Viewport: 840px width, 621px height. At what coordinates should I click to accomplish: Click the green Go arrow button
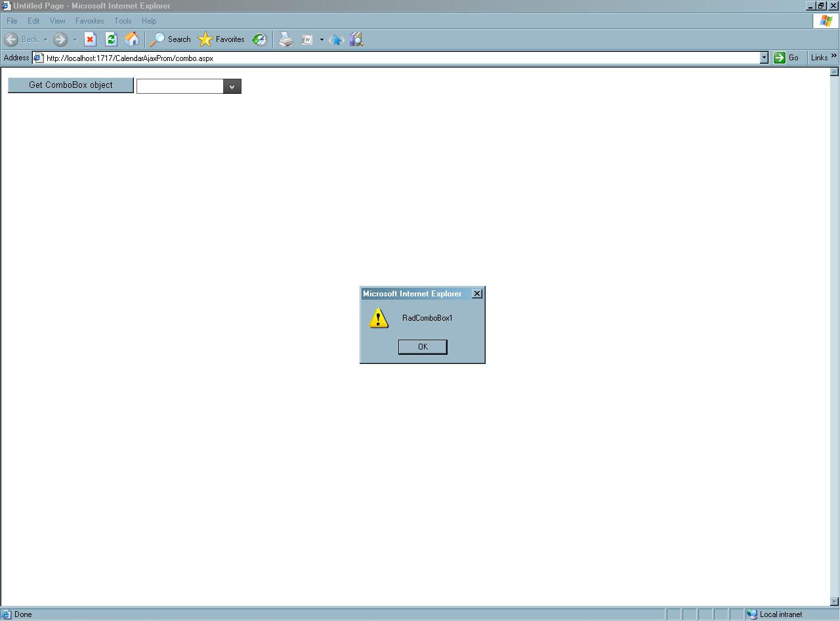pos(780,58)
